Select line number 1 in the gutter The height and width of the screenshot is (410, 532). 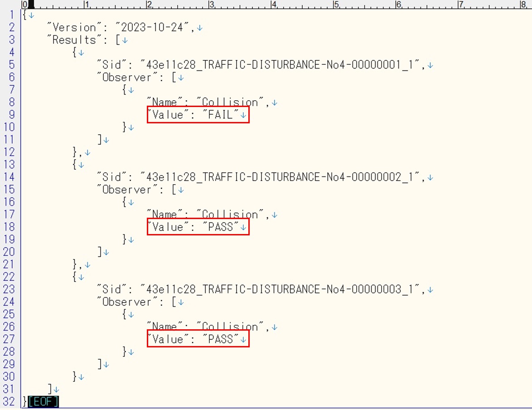coord(12,15)
